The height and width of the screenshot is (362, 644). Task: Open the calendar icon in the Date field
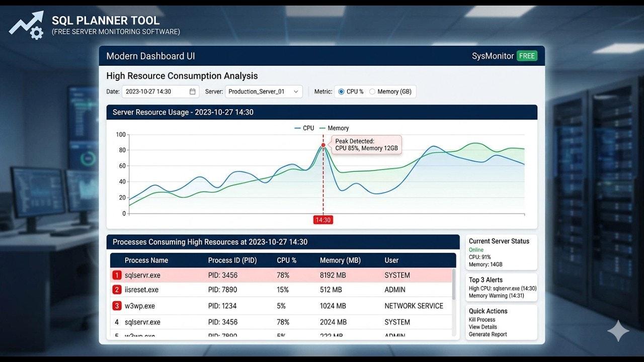[x=193, y=92]
